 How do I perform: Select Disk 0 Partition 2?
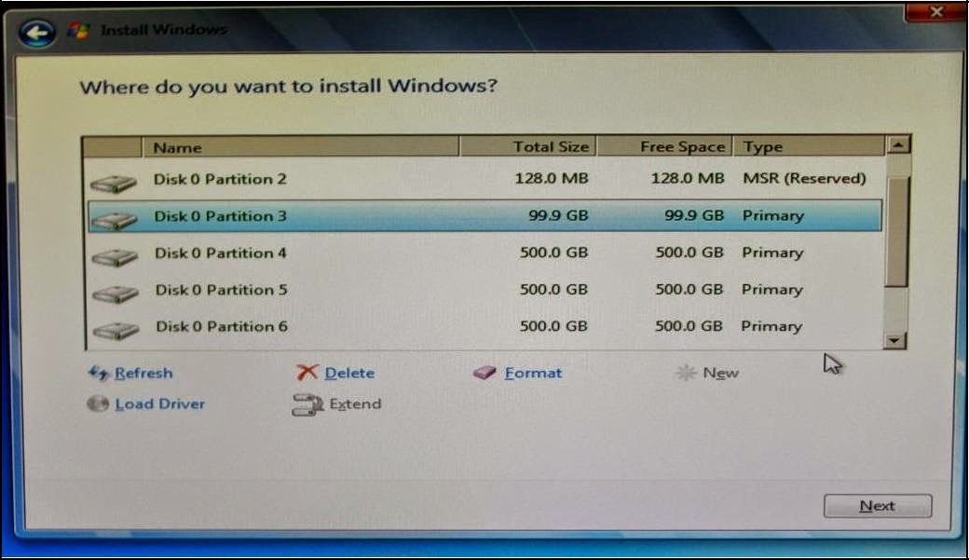(484, 179)
